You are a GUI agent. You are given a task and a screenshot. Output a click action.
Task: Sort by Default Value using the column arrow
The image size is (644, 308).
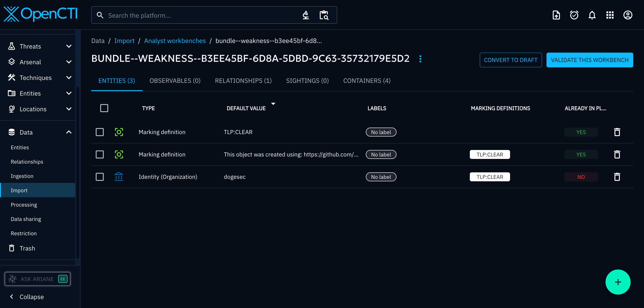pyautogui.click(x=273, y=104)
